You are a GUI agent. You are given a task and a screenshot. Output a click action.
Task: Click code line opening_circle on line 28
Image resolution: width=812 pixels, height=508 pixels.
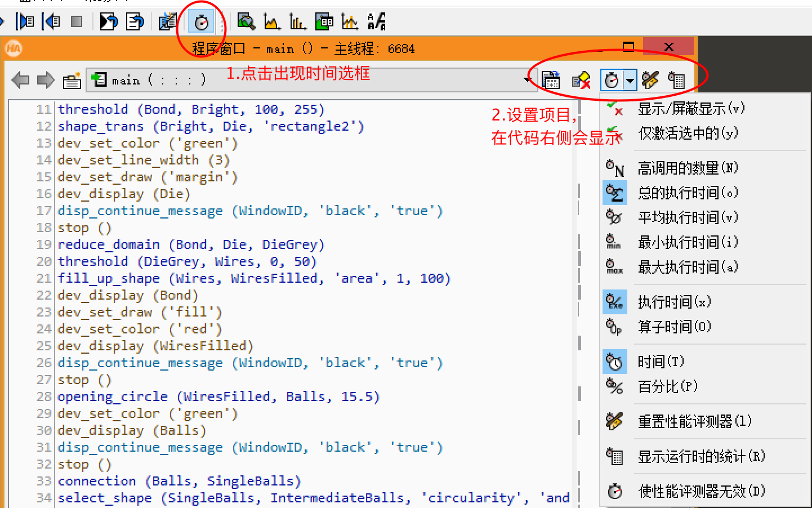pos(218,396)
